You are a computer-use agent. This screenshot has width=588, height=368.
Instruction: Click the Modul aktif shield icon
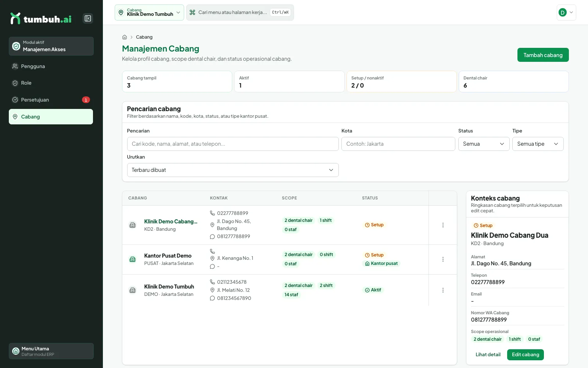click(x=16, y=46)
